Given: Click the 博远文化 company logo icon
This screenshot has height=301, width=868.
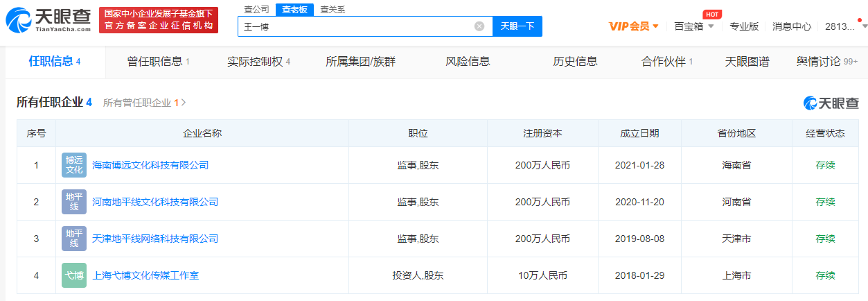Looking at the screenshot, I should point(74,165).
